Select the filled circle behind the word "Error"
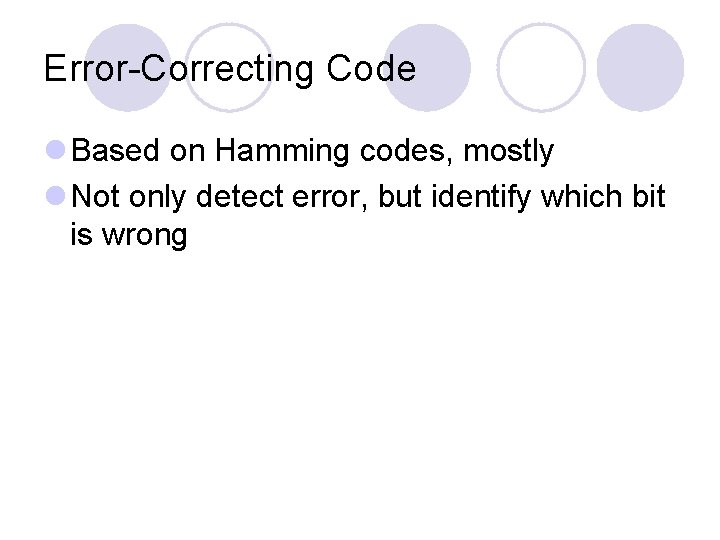 click(x=128, y=68)
